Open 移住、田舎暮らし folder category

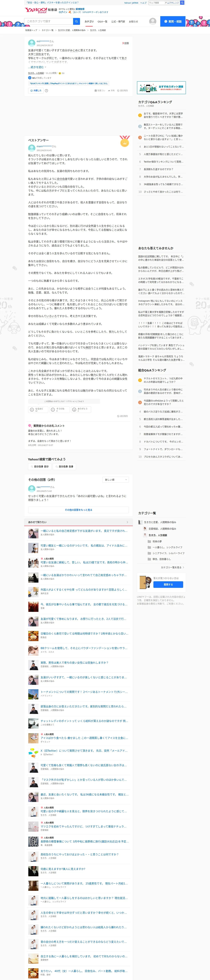[x=159, y=559]
